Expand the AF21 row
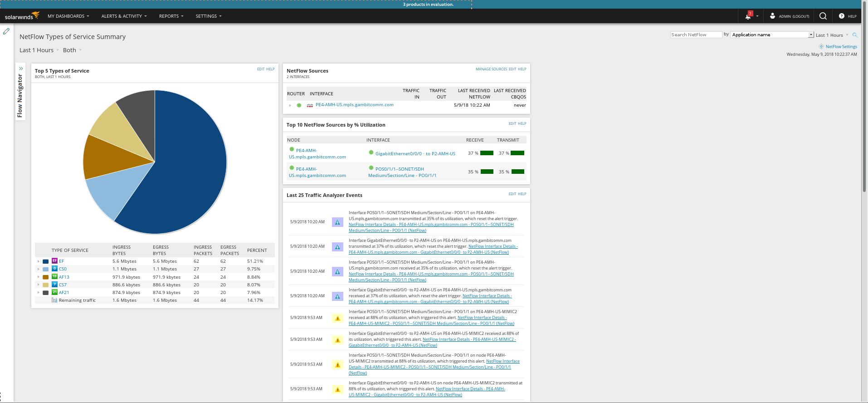Image resolution: width=868 pixels, height=403 pixels. 39,292
